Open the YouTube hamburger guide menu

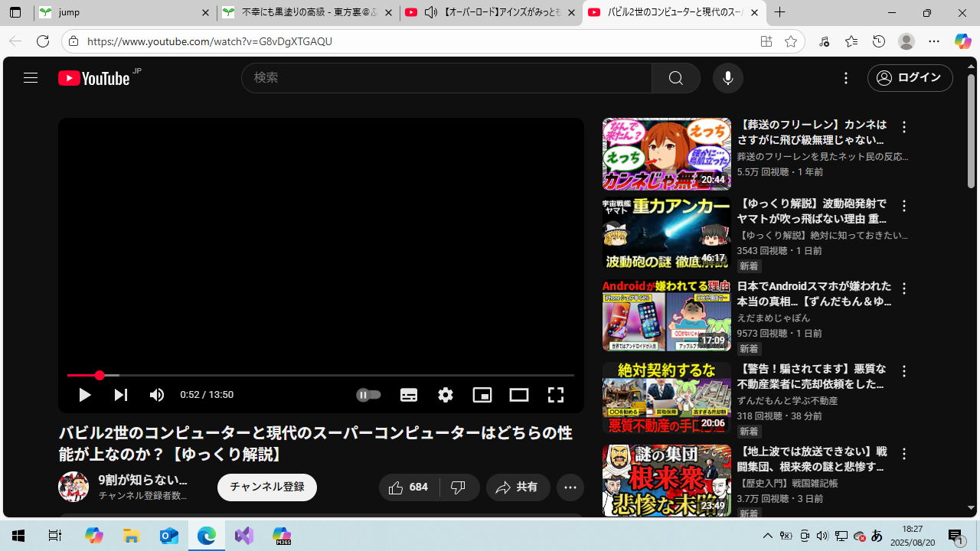(31, 78)
